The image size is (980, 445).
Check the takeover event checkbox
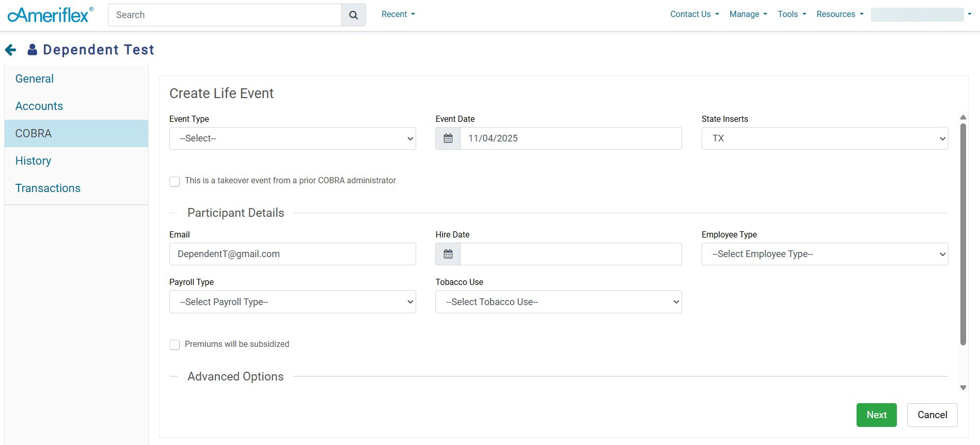(x=175, y=181)
